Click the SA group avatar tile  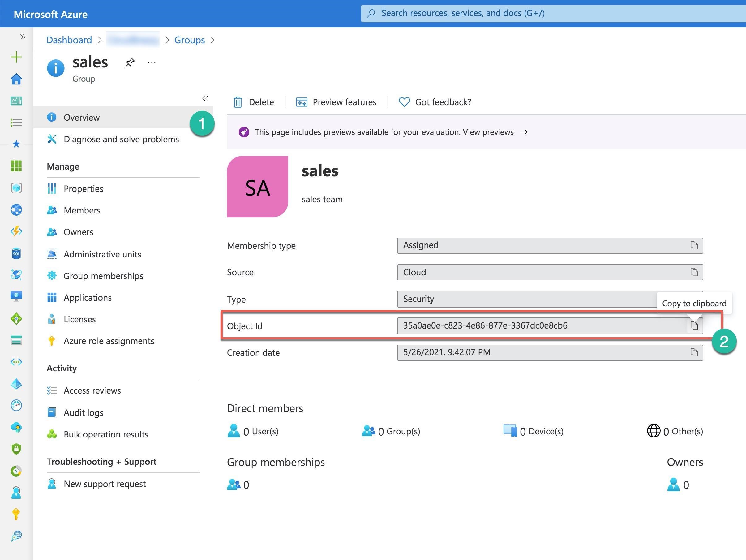click(257, 187)
